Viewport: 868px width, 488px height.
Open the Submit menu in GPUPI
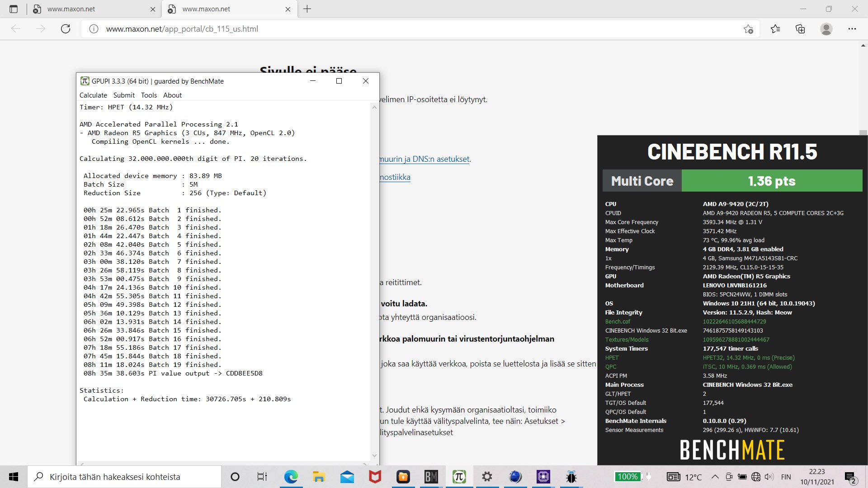point(124,95)
